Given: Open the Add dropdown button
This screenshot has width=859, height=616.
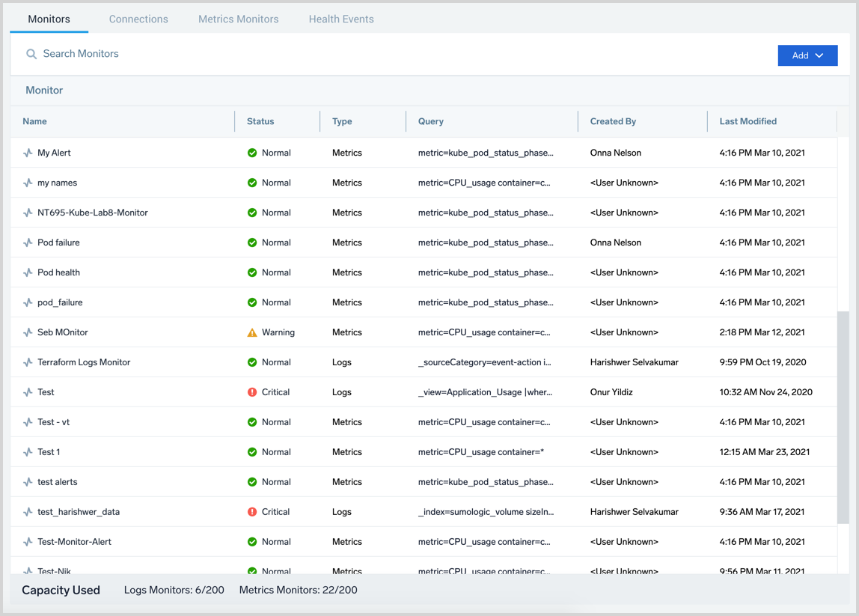Looking at the screenshot, I should [807, 55].
